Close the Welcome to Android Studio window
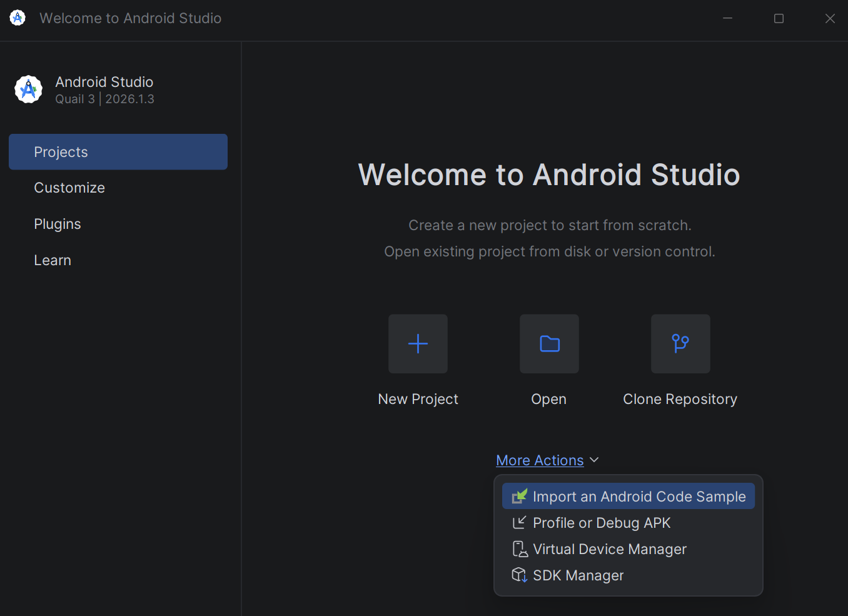The height and width of the screenshot is (616, 848). (830, 18)
